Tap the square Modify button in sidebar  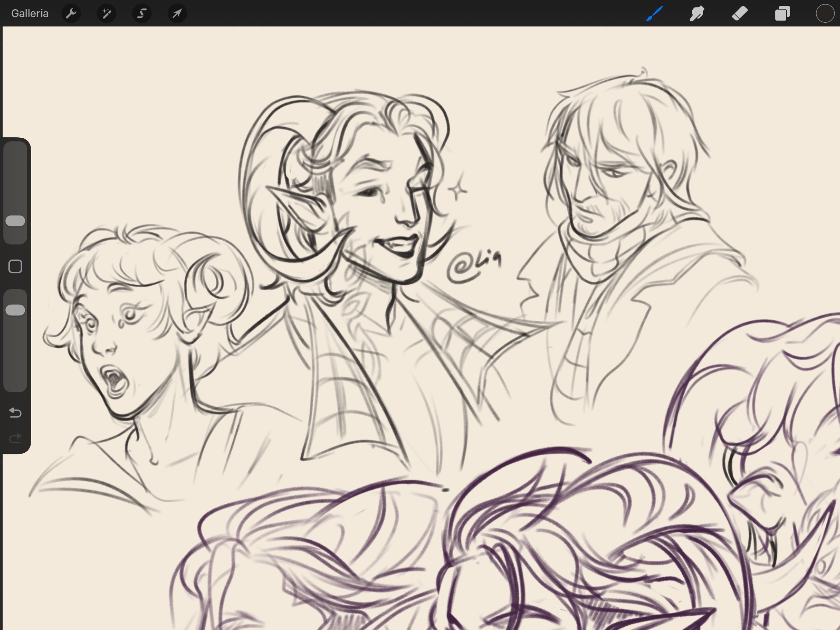[16, 266]
